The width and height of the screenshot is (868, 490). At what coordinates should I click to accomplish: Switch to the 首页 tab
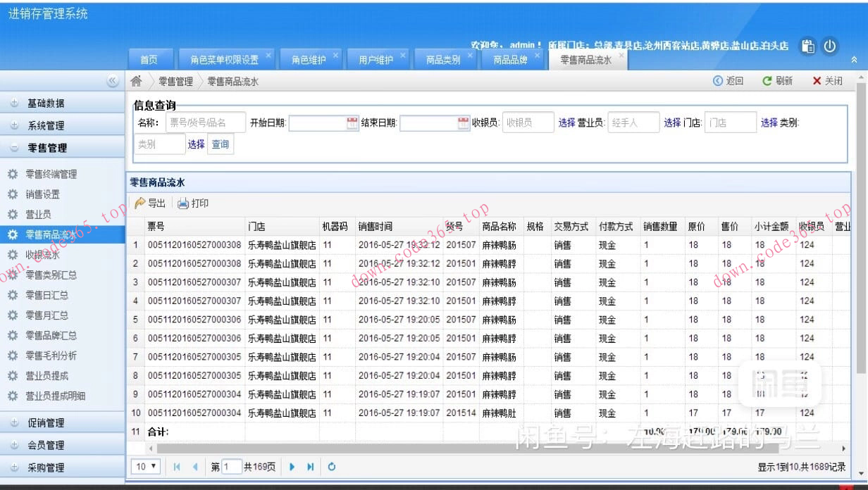coord(150,60)
